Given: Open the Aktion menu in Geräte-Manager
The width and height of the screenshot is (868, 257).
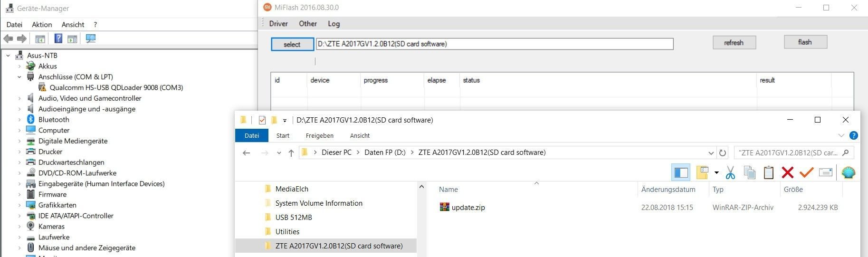Looking at the screenshot, I should [42, 24].
